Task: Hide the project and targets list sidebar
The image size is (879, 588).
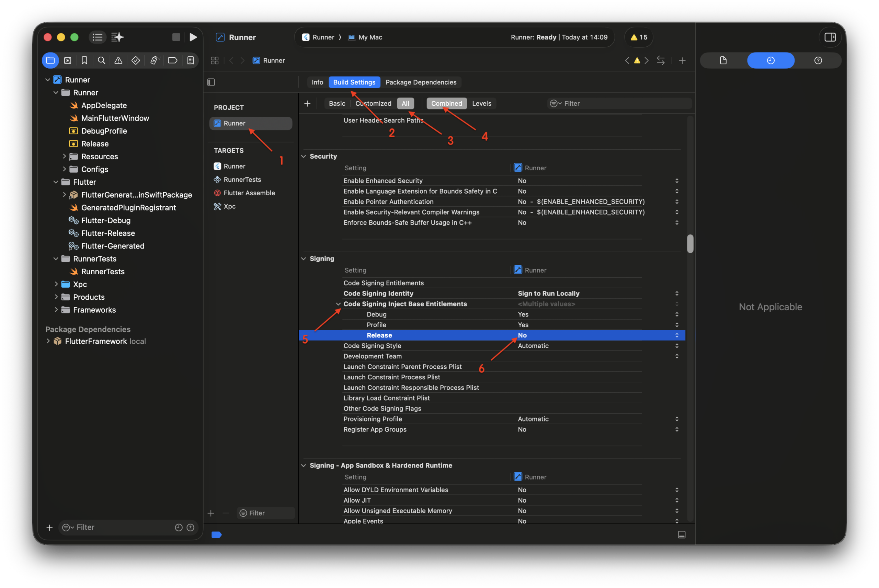Action: [x=211, y=82]
